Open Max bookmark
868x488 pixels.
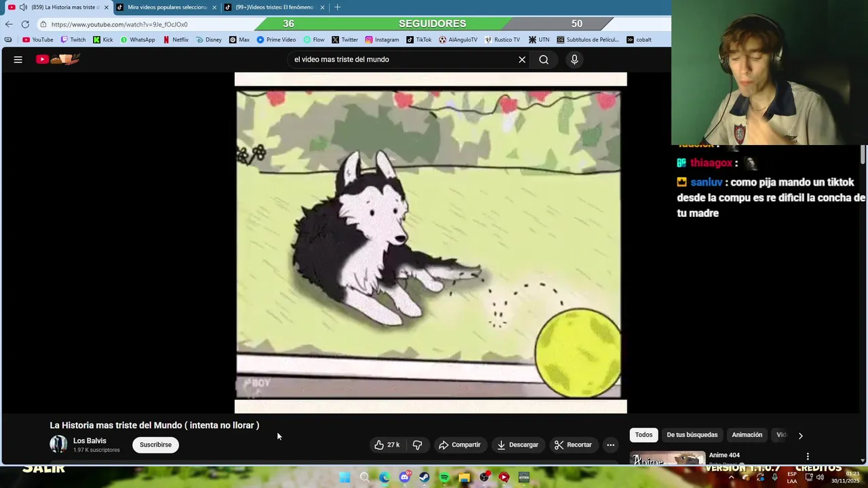[x=239, y=40]
